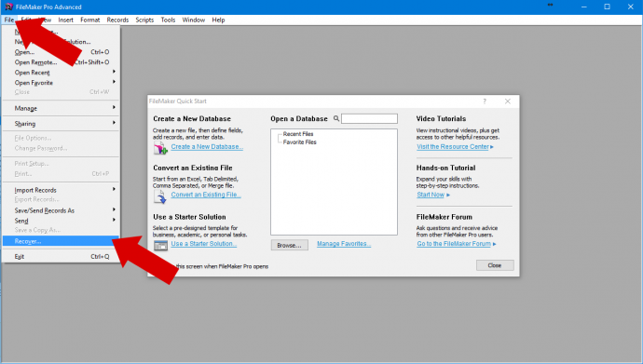The height and width of the screenshot is (364, 643).
Task: Click the grayed-out Print... Ctrl+P entry
Action: pos(62,173)
